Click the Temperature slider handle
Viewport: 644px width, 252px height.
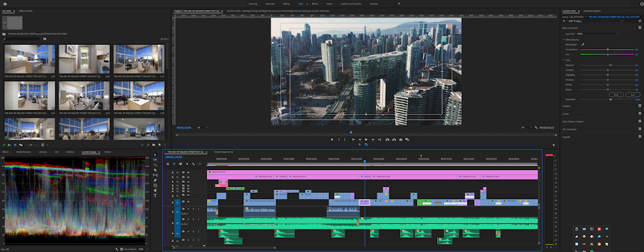tap(608, 49)
